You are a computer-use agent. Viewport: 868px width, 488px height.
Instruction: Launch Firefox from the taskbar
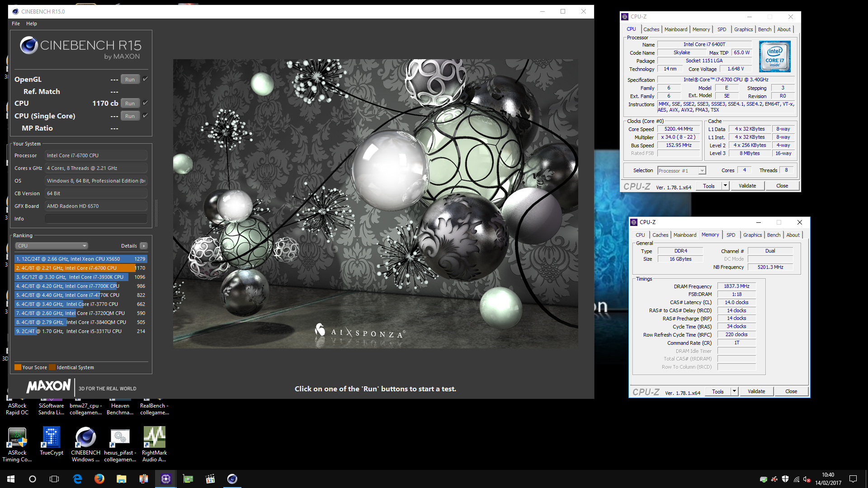coord(99,479)
